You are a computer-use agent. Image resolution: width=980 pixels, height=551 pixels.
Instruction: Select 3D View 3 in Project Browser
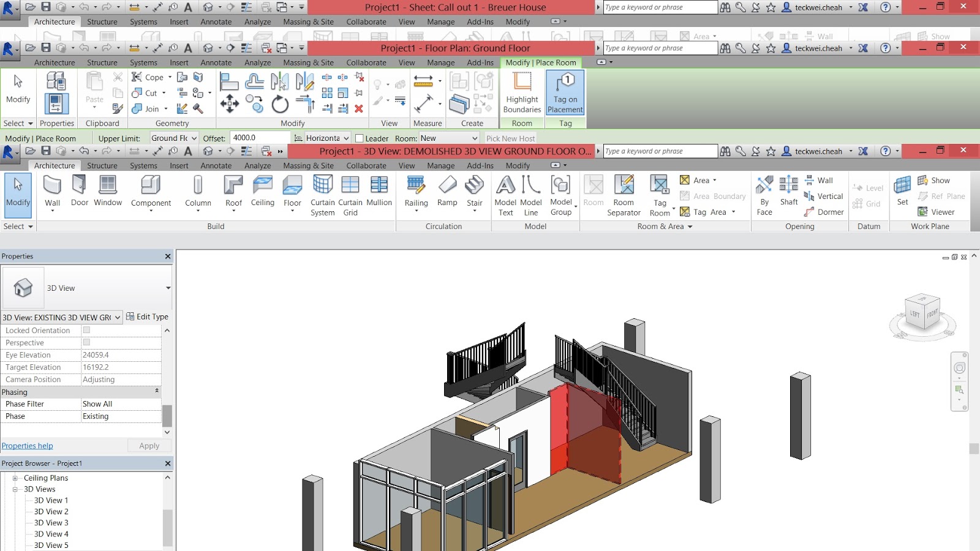click(51, 523)
